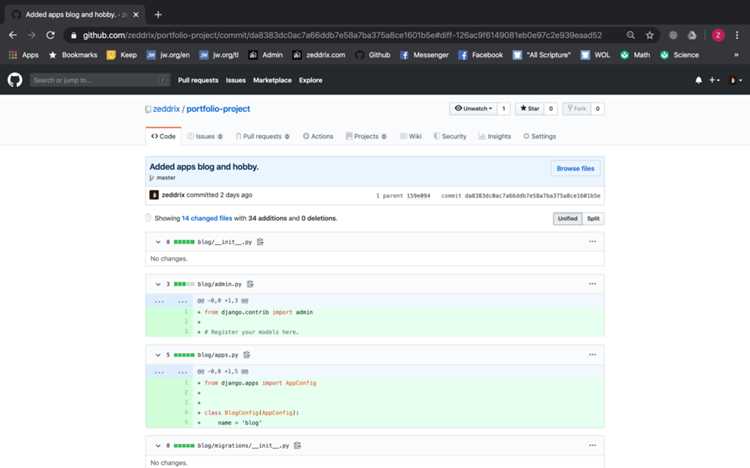Copy blog/migrations/__init__.py file path
750x468 pixels.
298,446
